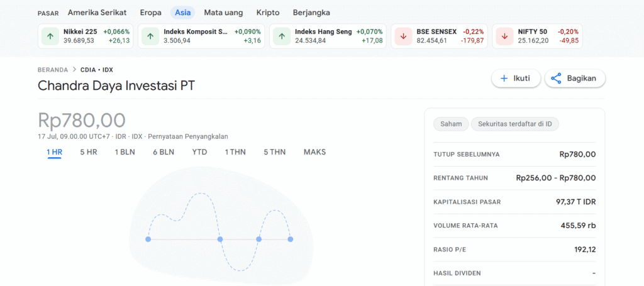This screenshot has width=644, height=286.
Task: Click the red down arrow on NIFTY 50 card
Action: pyautogui.click(x=505, y=36)
